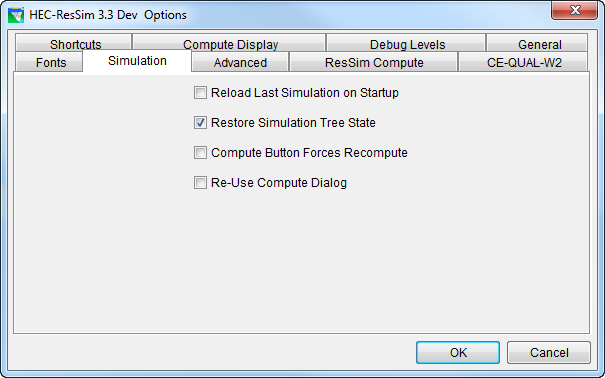Image resolution: width=605 pixels, height=378 pixels.
Task: Close the Options dialog with the X button
Action: coord(574,10)
